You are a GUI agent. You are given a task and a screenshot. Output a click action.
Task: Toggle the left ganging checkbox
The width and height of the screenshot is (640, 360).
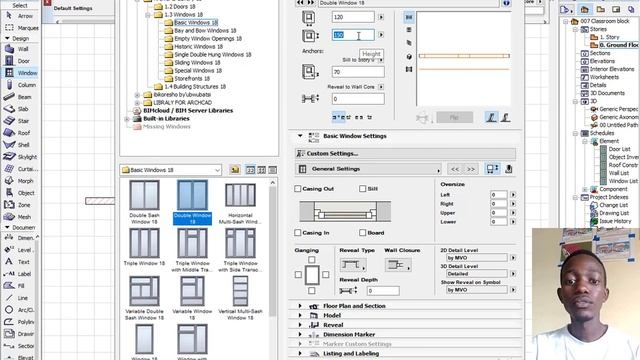[298, 275]
